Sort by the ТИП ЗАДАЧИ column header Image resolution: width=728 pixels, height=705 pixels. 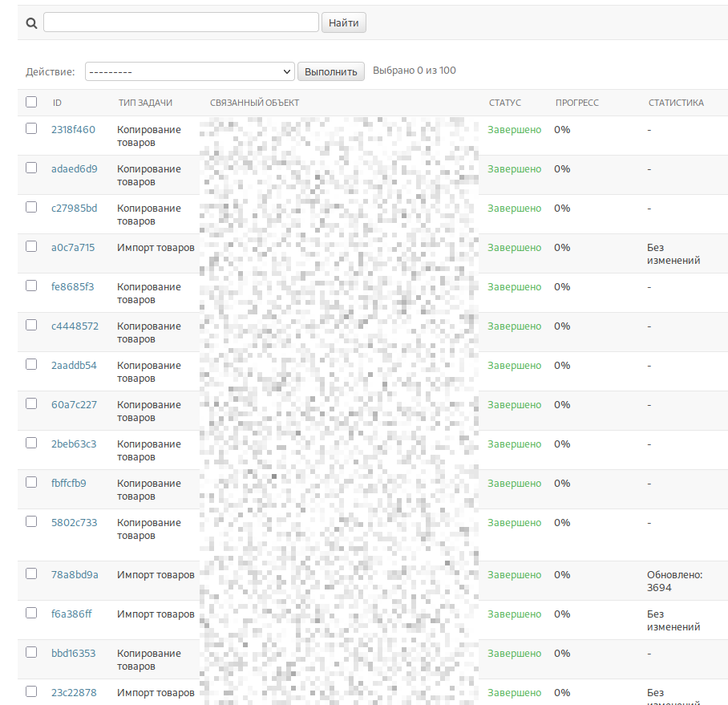[145, 103]
